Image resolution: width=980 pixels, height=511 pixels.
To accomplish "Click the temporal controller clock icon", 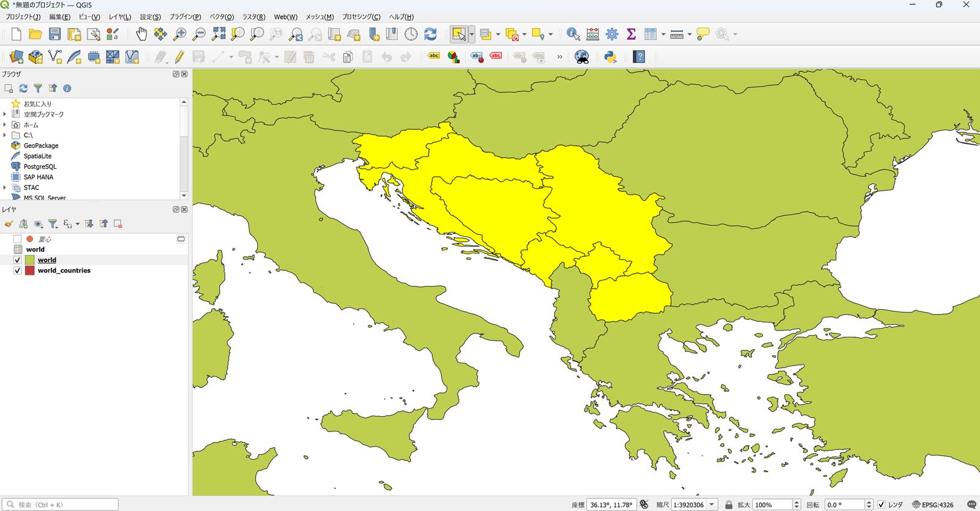I will tap(411, 34).
